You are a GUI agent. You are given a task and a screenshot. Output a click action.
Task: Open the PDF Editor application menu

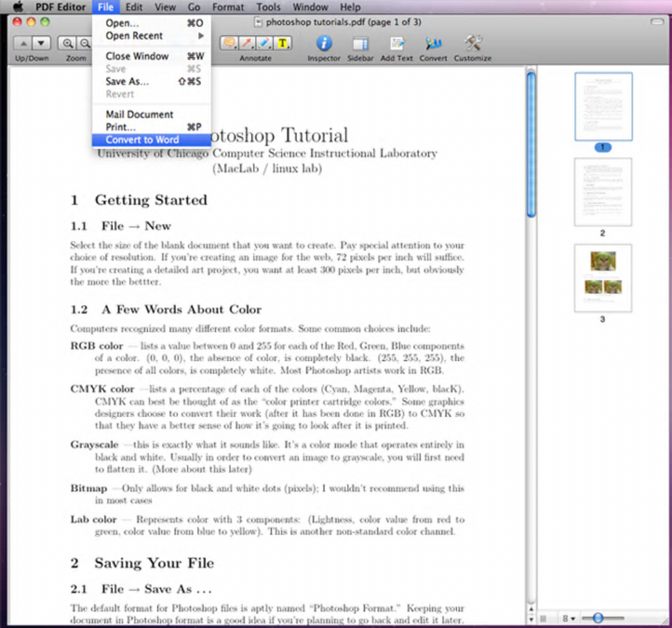coord(61,7)
